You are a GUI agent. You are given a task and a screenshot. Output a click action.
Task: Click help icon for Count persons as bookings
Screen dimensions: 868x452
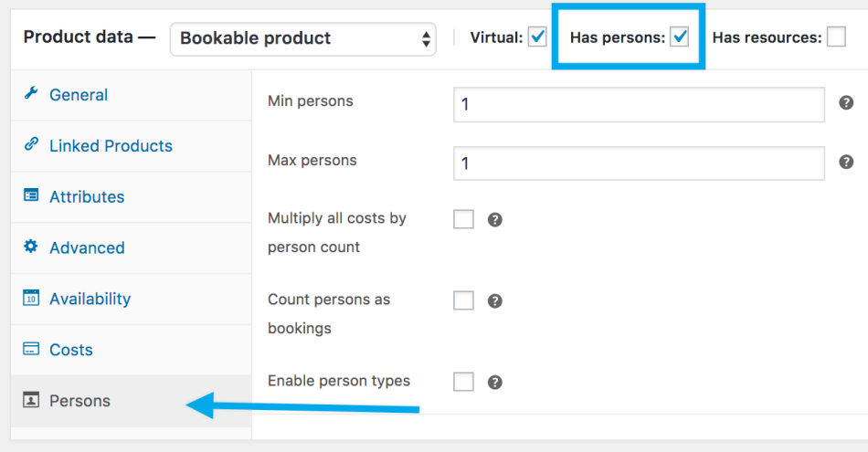(x=494, y=301)
